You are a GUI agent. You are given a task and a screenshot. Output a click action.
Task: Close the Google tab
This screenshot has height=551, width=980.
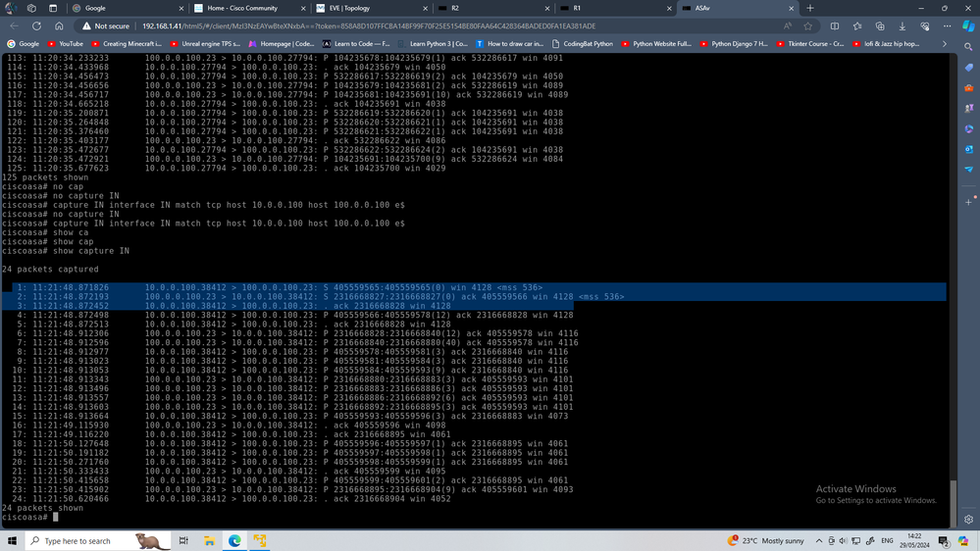tap(181, 8)
